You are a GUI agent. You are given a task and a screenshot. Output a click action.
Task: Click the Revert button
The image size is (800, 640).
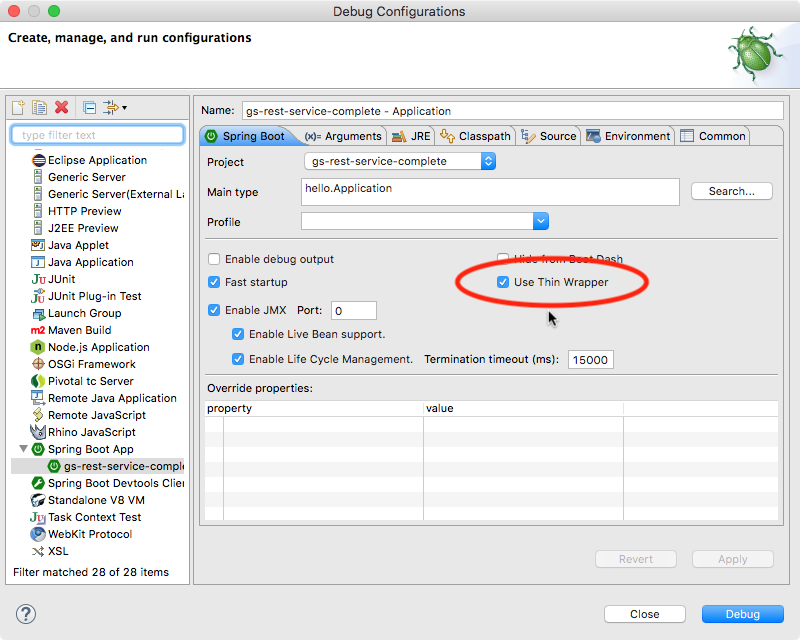(636, 559)
